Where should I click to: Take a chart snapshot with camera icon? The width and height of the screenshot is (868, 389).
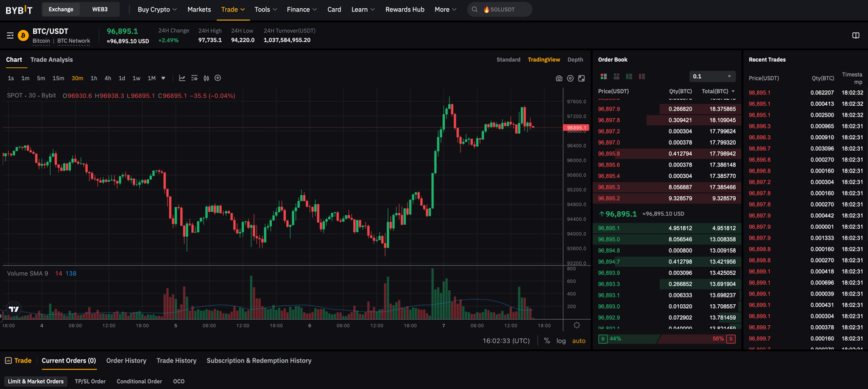point(559,78)
